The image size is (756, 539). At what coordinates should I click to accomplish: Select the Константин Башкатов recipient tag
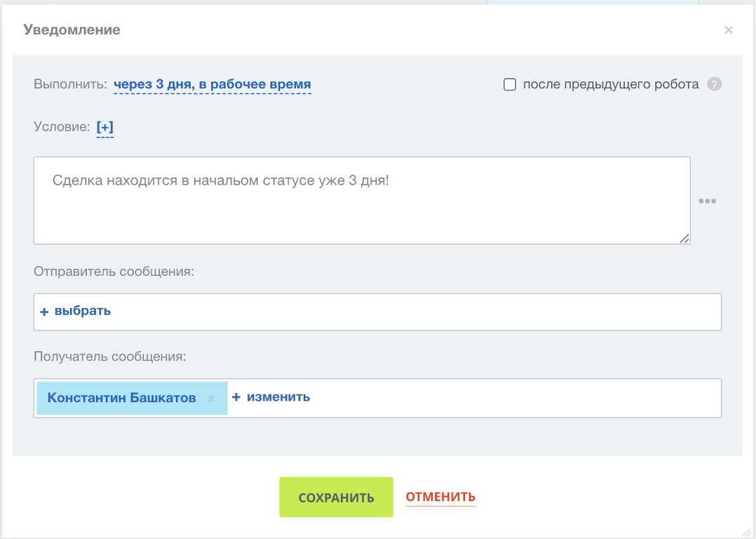121,398
